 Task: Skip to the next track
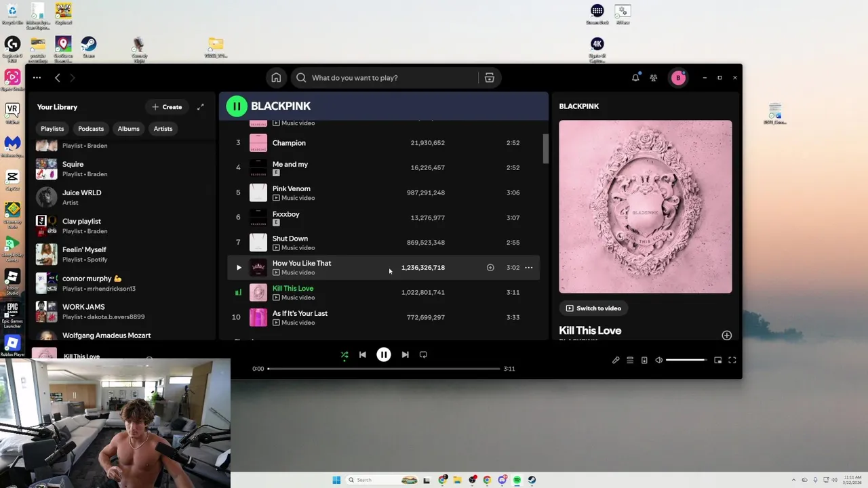405,354
